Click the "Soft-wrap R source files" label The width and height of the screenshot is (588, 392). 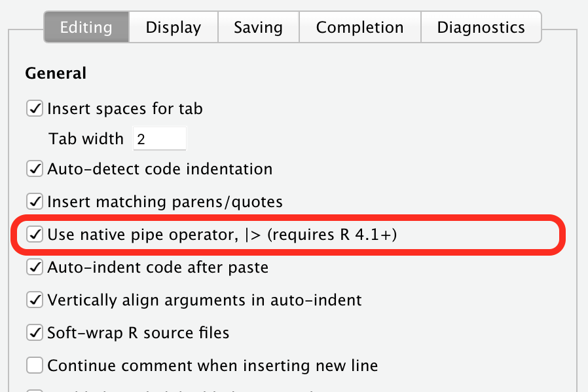(x=138, y=332)
